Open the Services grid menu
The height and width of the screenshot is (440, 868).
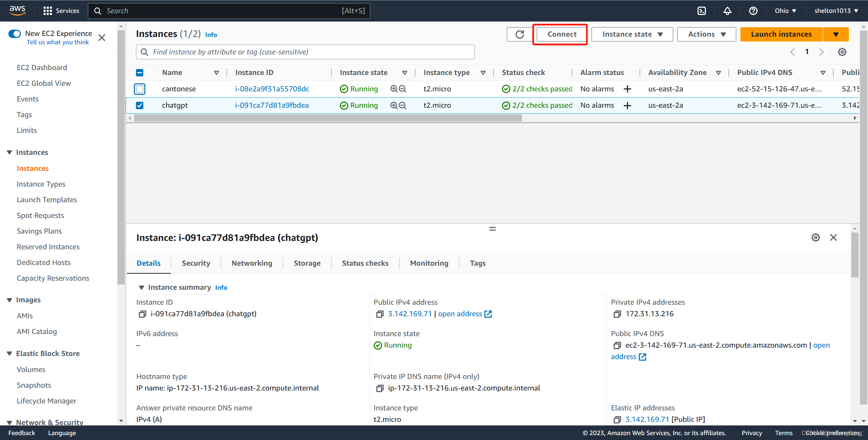61,11
